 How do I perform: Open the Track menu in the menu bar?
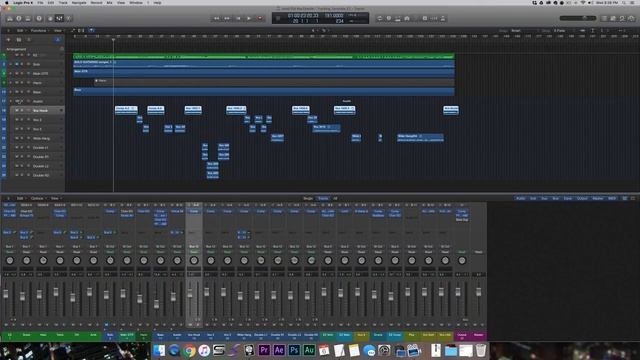coord(63,2)
